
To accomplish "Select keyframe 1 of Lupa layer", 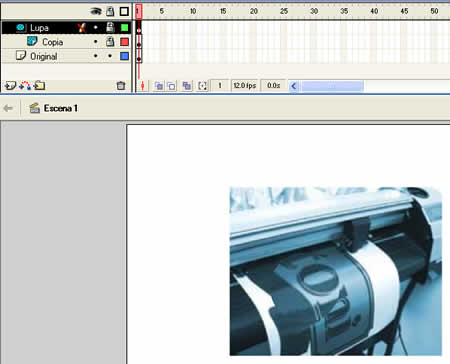I will pos(139,28).
